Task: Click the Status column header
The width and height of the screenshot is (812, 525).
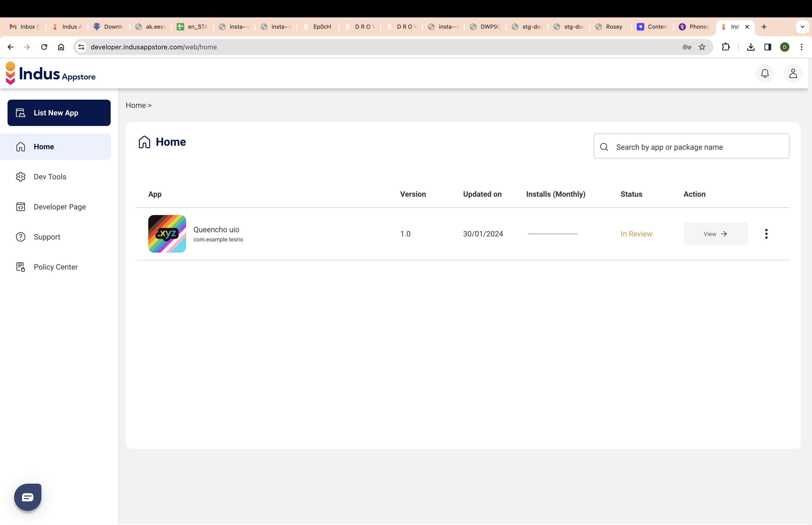Action: click(631, 194)
